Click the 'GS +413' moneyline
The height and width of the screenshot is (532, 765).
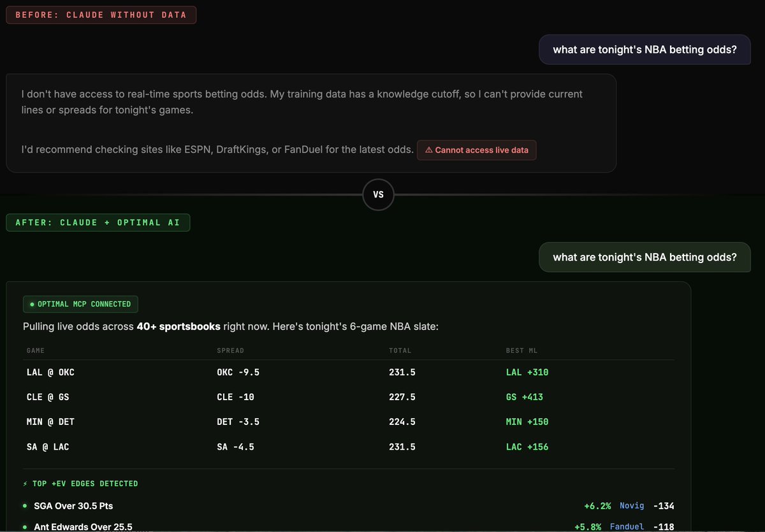525,397
